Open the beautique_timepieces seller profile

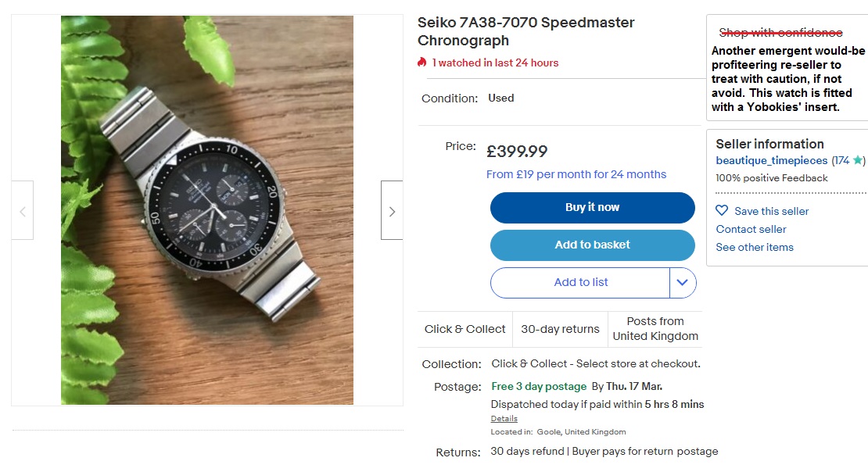[771, 159]
